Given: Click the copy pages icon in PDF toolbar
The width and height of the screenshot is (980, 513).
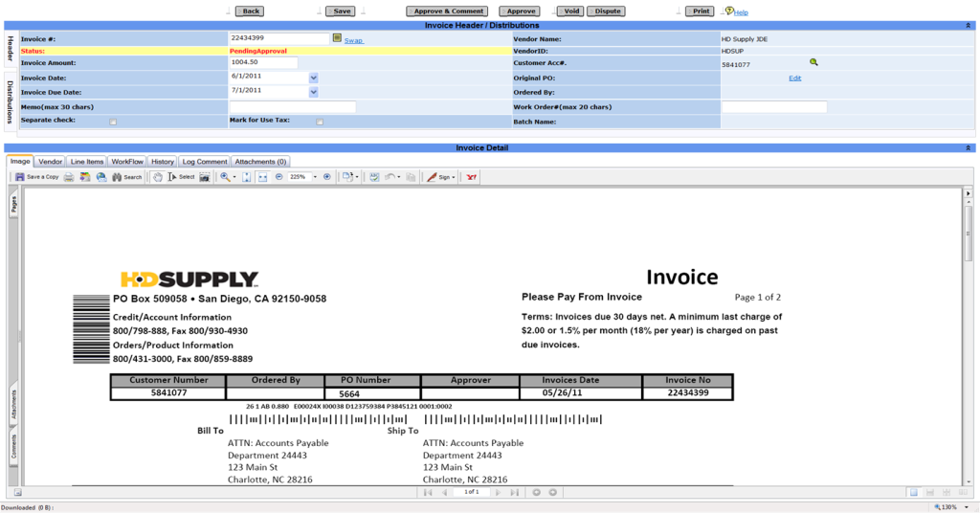Looking at the screenshot, I should coord(411,177).
